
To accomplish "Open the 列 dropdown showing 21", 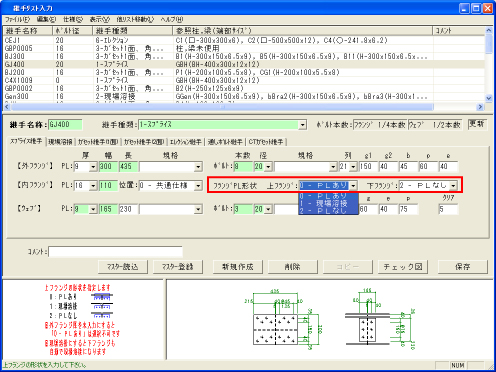I will 353,167.
